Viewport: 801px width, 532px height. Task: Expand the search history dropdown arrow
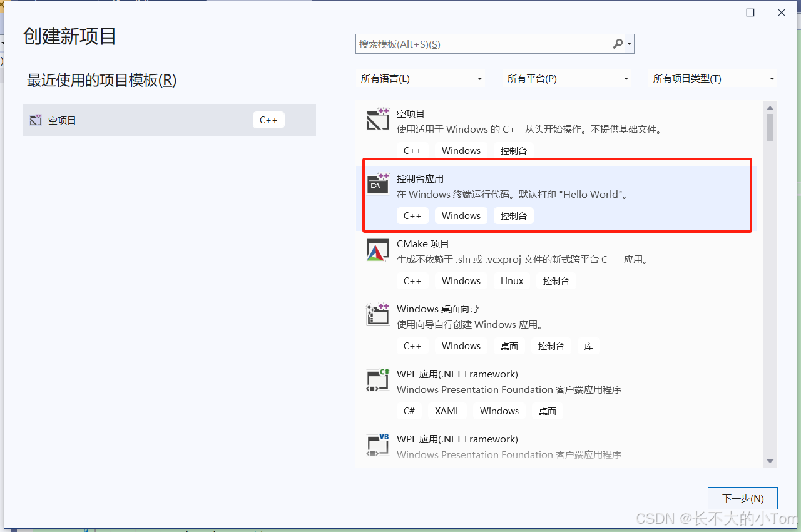point(630,44)
